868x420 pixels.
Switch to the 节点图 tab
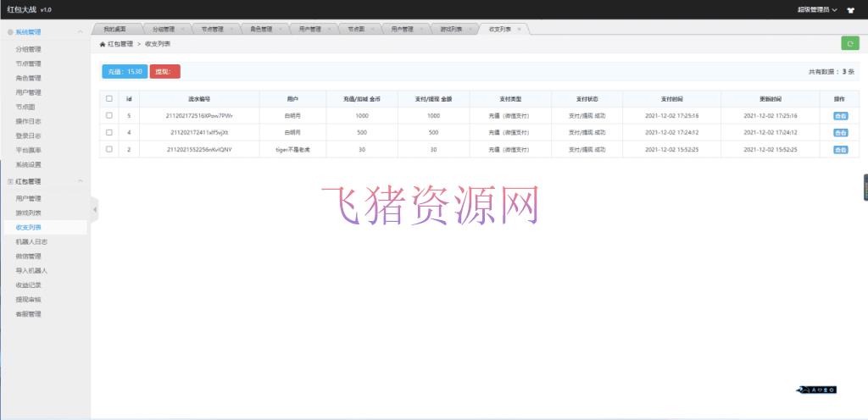point(356,30)
